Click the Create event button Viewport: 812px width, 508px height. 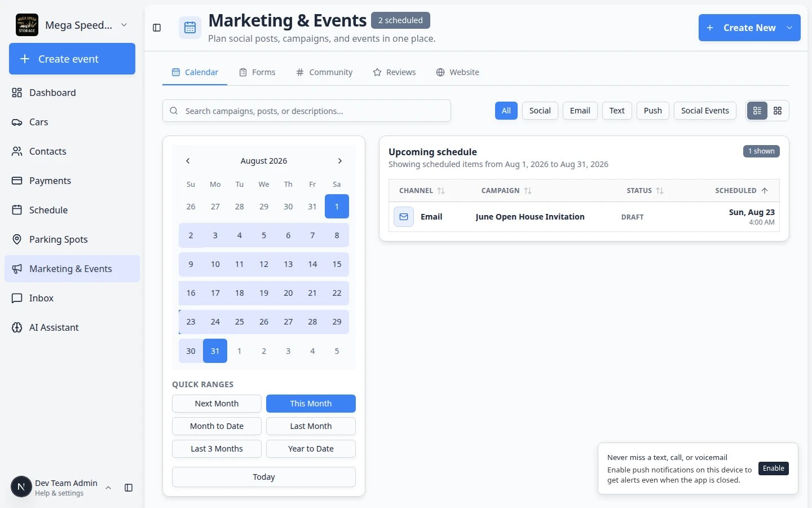point(72,59)
